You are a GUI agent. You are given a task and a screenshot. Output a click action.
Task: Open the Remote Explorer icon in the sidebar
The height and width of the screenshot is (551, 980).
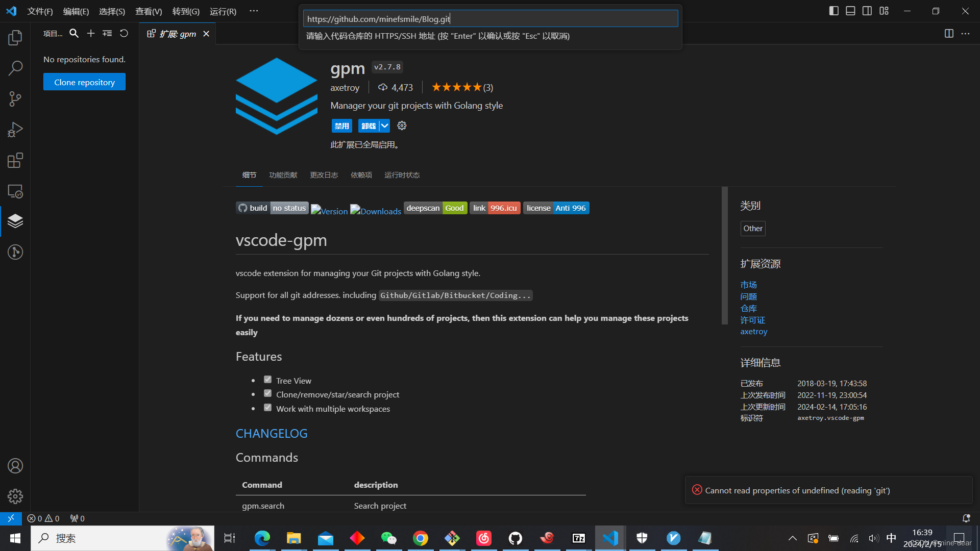[15, 191]
